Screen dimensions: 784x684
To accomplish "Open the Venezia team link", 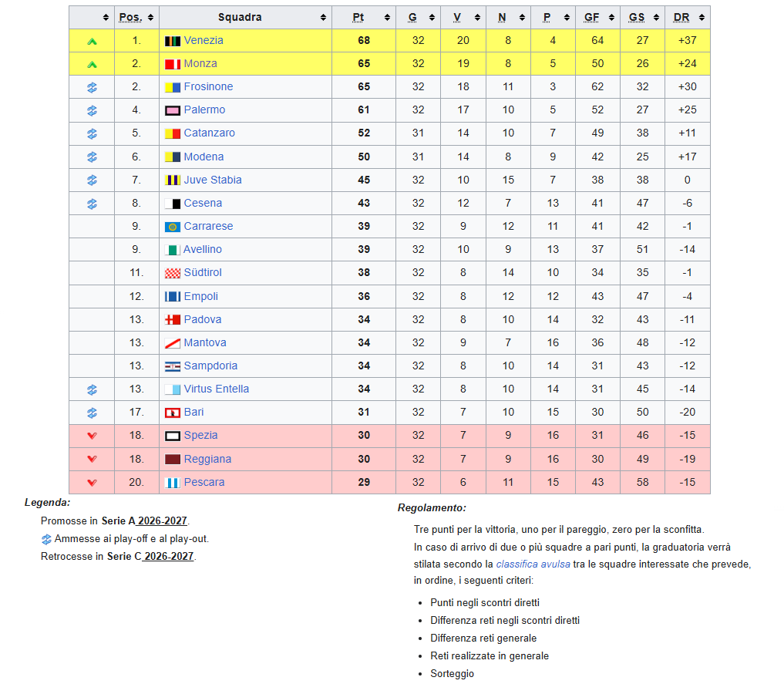I will (x=204, y=41).
